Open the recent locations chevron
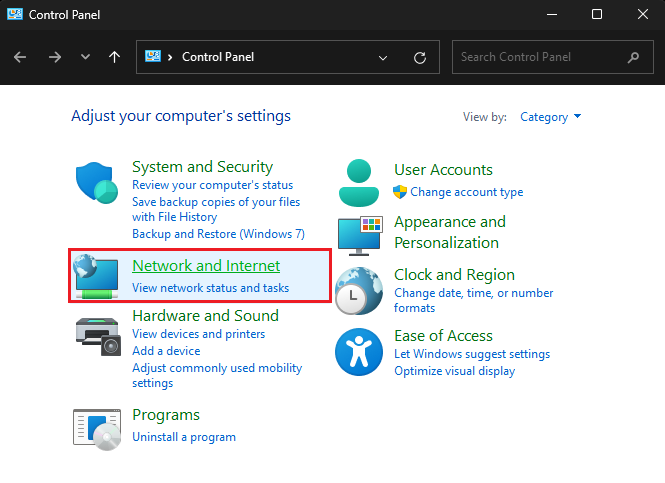 coord(85,57)
